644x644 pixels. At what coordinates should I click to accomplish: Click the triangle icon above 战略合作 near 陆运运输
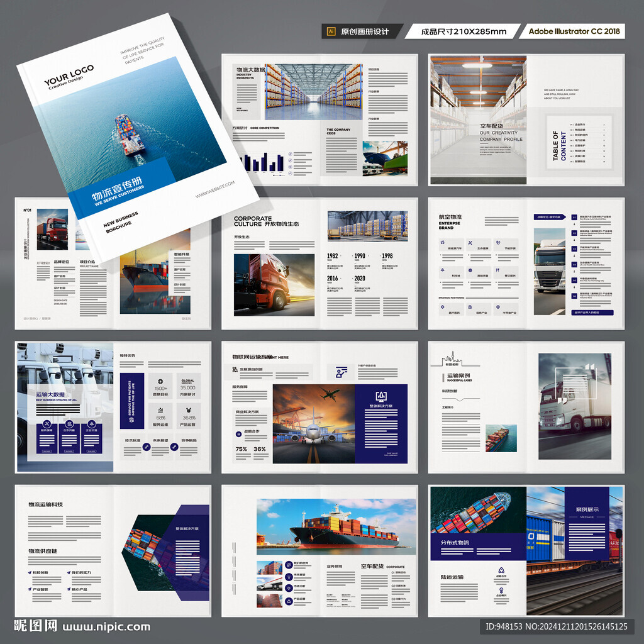[501, 570]
